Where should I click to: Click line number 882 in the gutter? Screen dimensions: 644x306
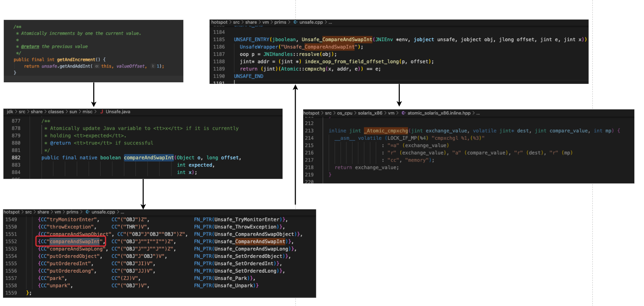pos(16,158)
